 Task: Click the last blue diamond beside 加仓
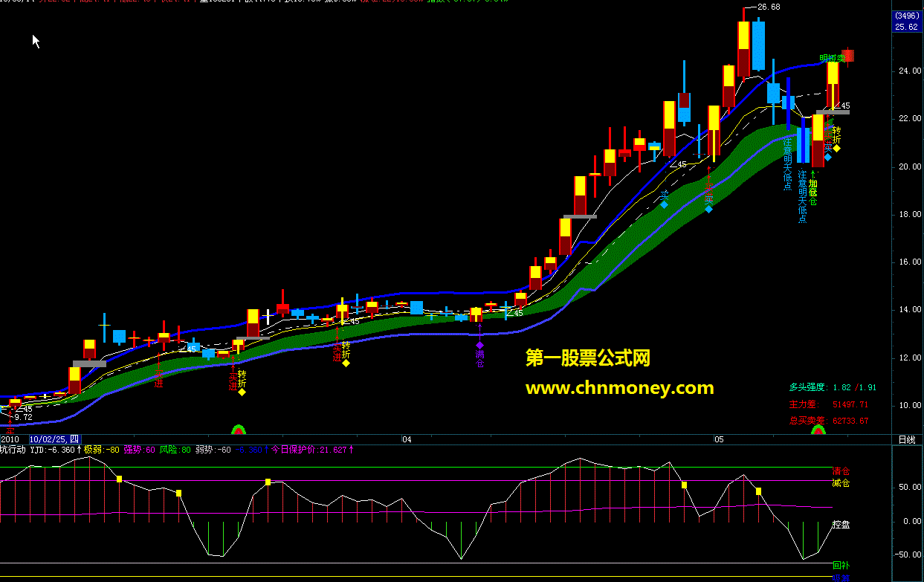point(827,157)
